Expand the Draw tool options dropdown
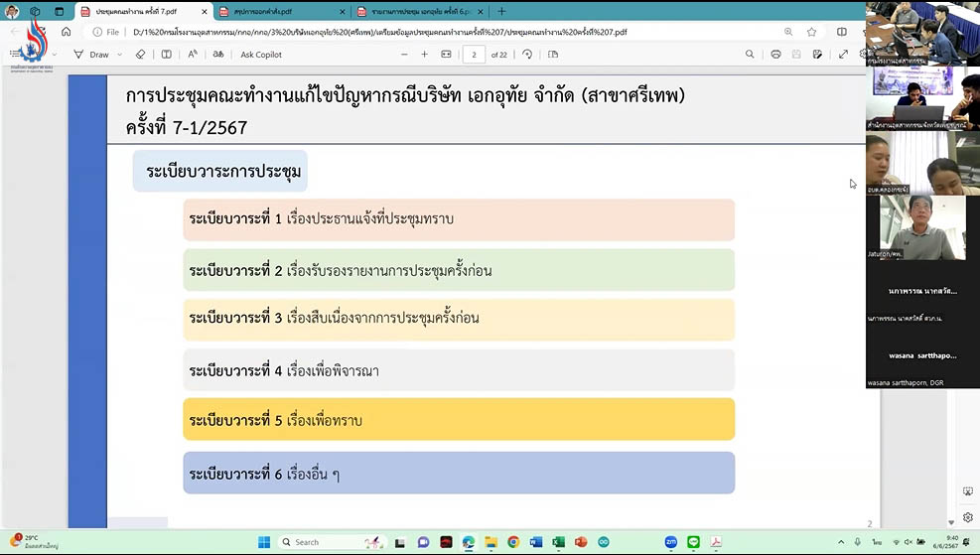 pyautogui.click(x=120, y=55)
